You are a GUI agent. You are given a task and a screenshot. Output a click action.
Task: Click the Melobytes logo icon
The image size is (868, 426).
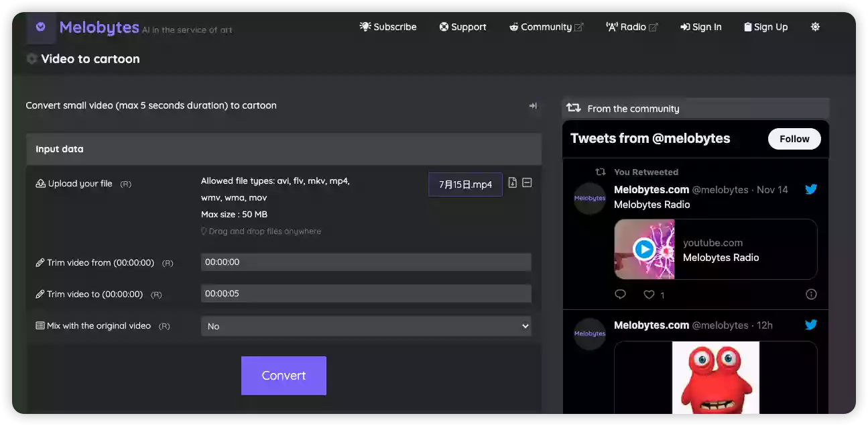(x=41, y=27)
